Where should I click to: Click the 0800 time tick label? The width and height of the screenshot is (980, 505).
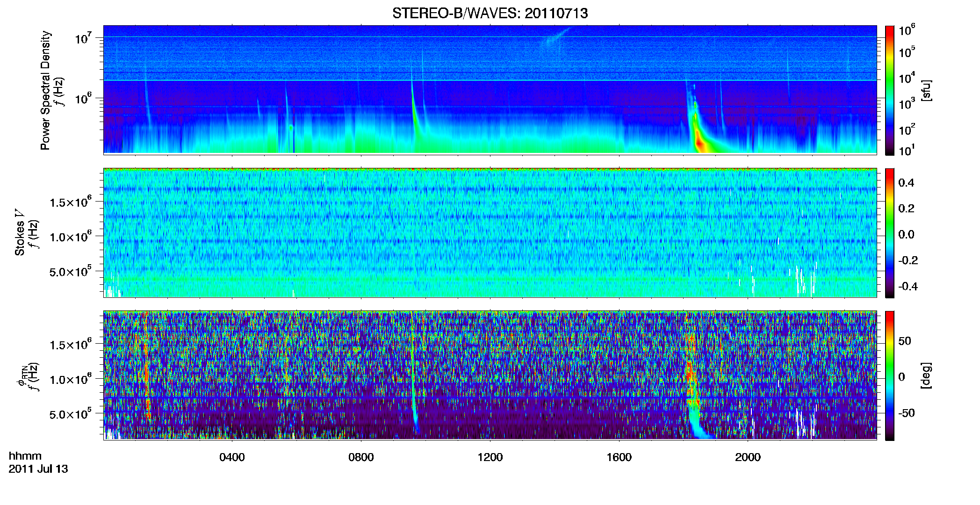[x=361, y=457]
